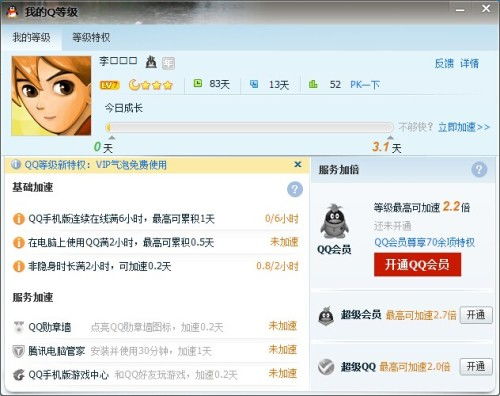
Task: Click the info icon in the notice bar
Action: tap(16, 164)
